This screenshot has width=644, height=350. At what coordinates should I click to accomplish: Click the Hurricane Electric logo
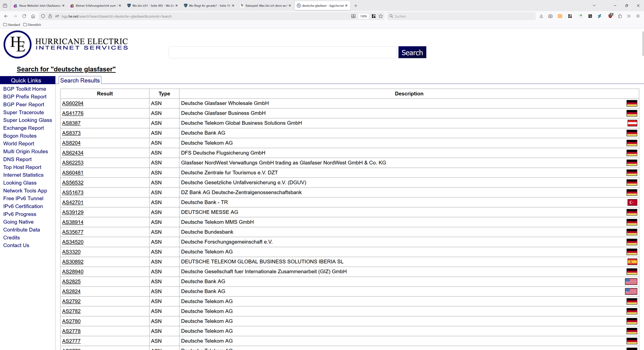click(x=66, y=44)
